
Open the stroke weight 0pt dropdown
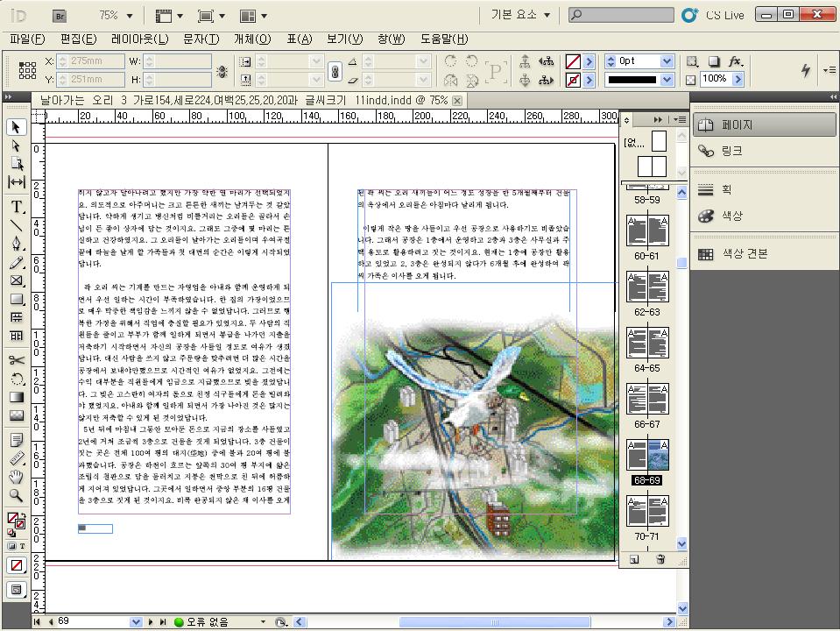[x=667, y=61]
